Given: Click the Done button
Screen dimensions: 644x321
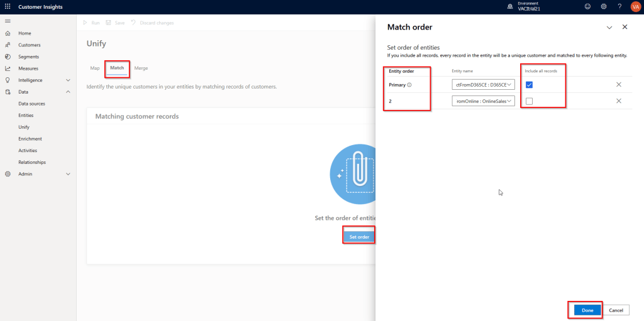Looking at the screenshot, I should (x=587, y=310).
